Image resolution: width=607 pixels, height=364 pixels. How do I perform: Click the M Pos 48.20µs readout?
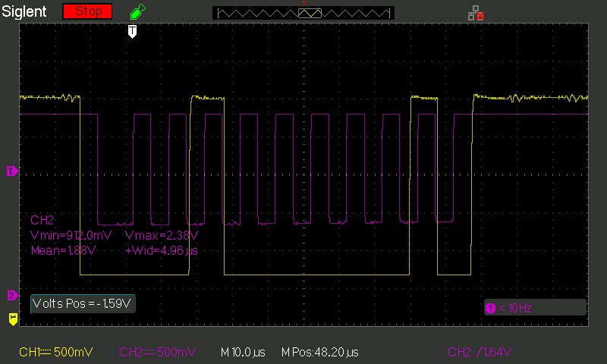(x=319, y=353)
